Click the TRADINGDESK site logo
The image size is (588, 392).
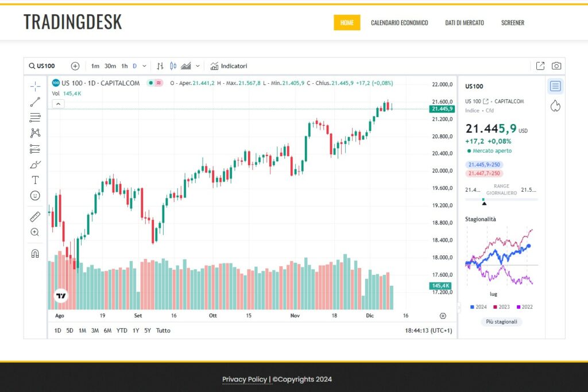click(73, 22)
